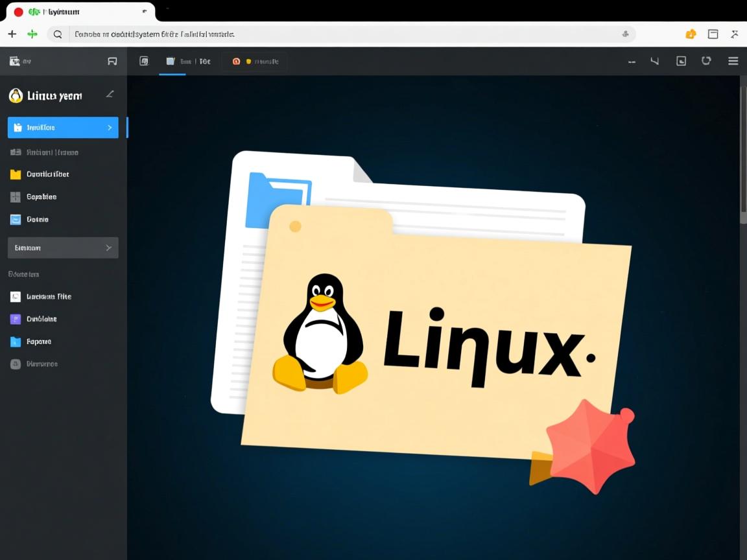Select the penguin Linux logo in the sidebar header

tap(16, 95)
